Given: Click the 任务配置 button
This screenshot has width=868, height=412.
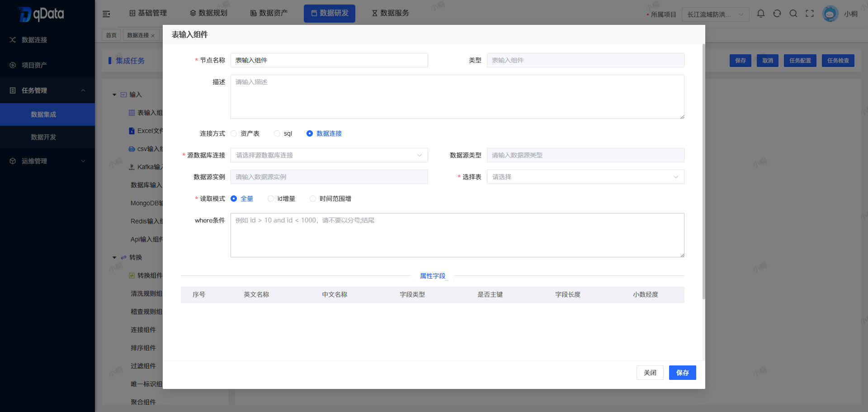Looking at the screenshot, I should [x=800, y=61].
